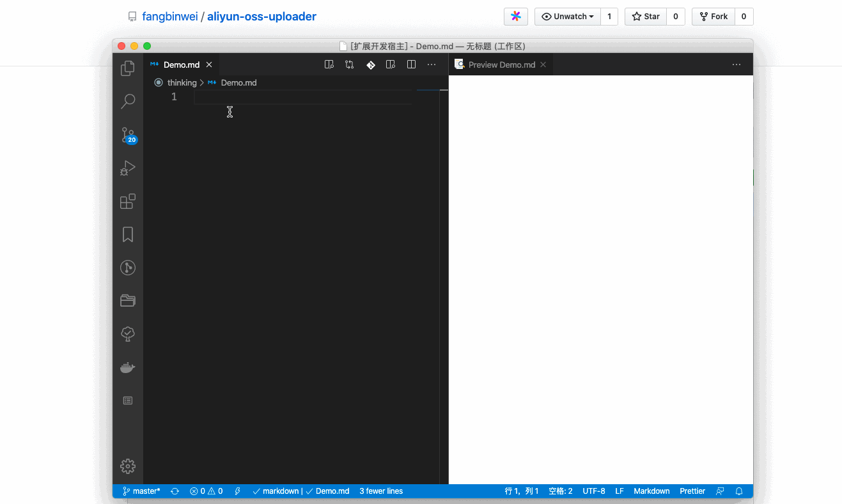Split the editor to the right
This screenshot has height=504, width=842.
pos(411,65)
